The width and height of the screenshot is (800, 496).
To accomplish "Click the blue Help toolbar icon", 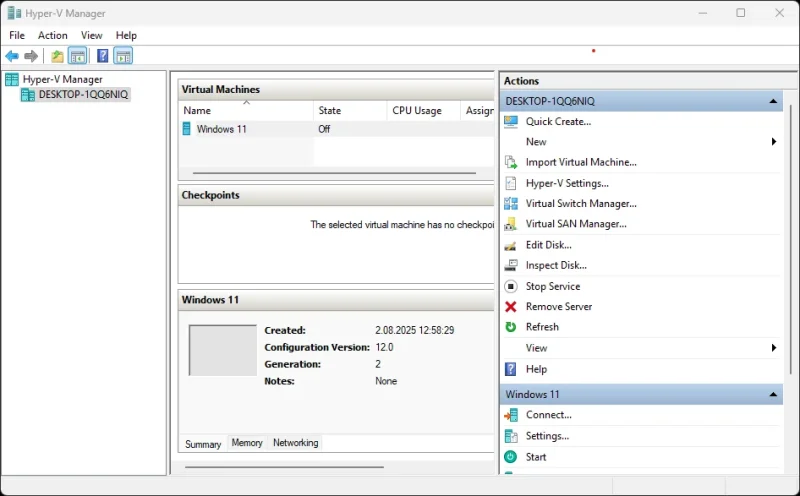I will point(103,56).
